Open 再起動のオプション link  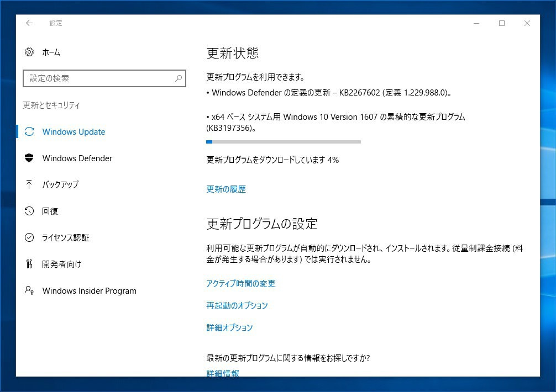pyautogui.click(x=237, y=305)
